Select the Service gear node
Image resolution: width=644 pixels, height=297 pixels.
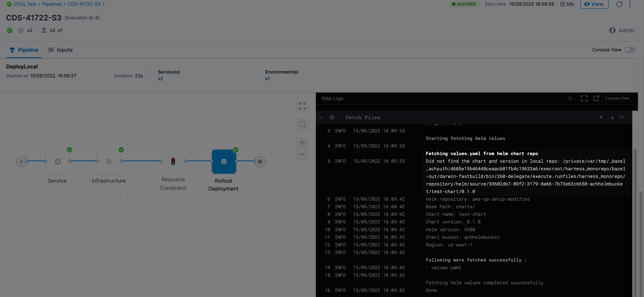click(x=58, y=161)
